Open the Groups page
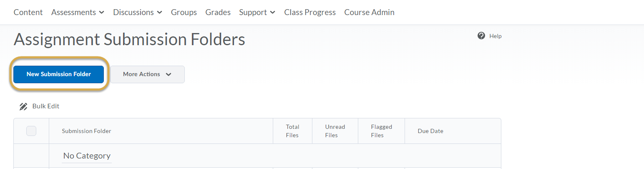Image resolution: width=644 pixels, height=169 pixels. [184, 13]
